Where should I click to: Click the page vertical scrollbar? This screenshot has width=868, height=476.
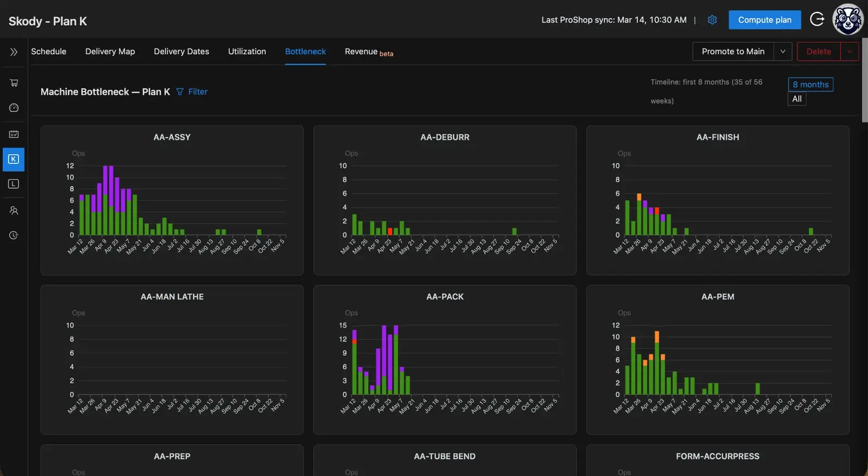[x=865, y=80]
